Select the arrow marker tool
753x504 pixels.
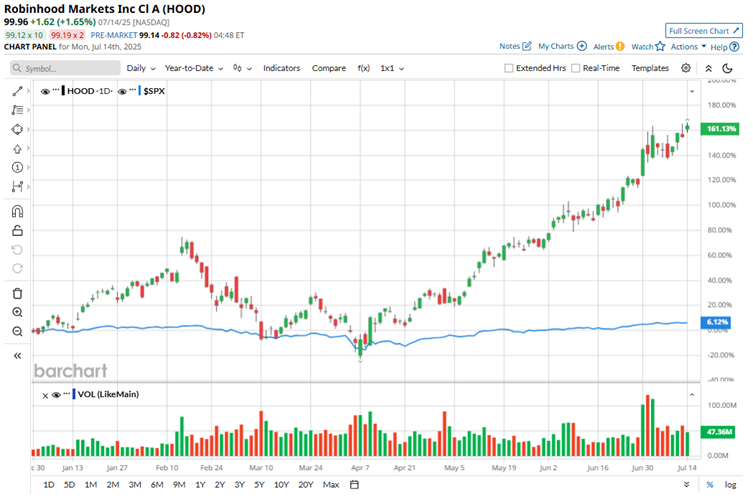[x=17, y=148]
